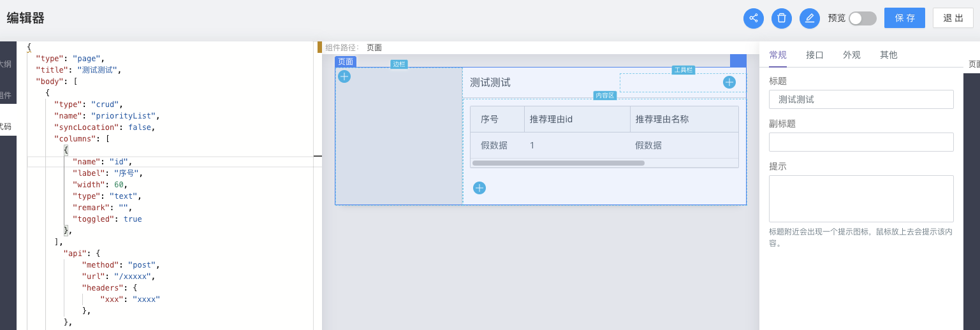980x330 pixels.
Task: Switch to the 外观 tab
Action: point(852,55)
